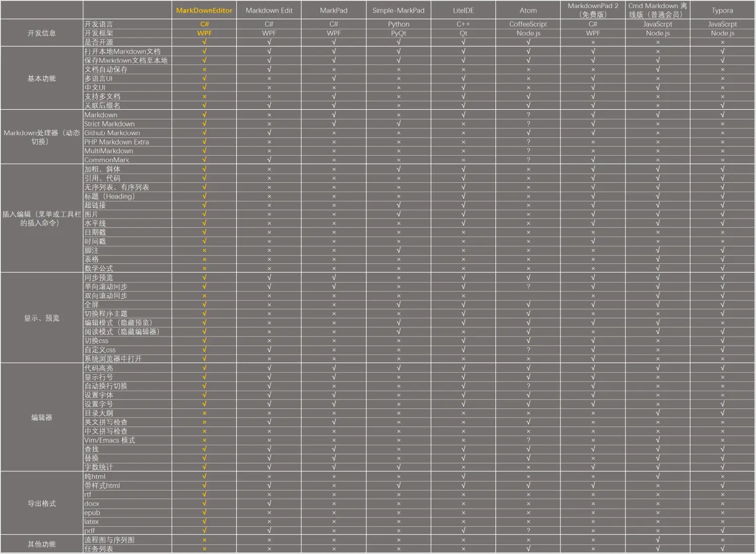Click the Python cell under Simple-MarkPad

[398, 24]
